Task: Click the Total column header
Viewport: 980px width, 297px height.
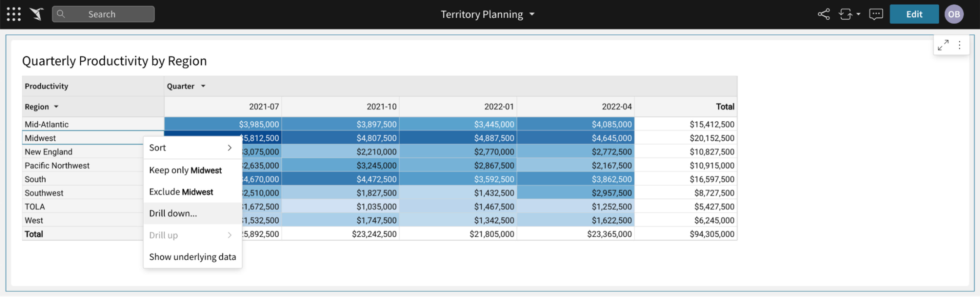Action: pyautogui.click(x=685, y=107)
